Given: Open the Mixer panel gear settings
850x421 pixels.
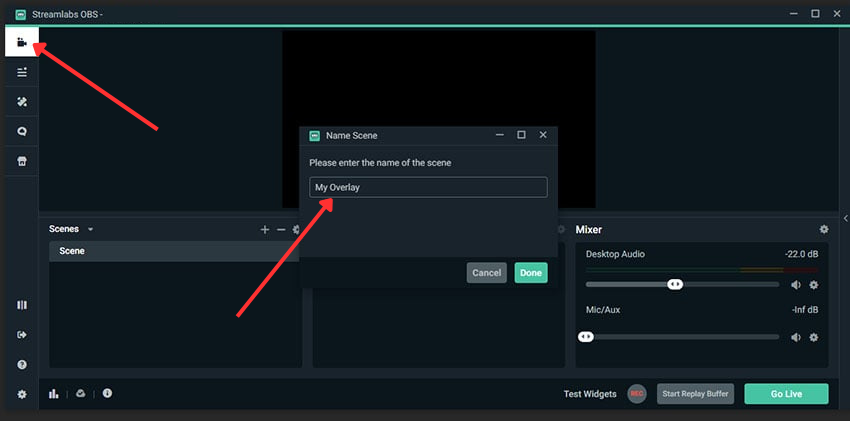Looking at the screenshot, I should click(x=824, y=230).
